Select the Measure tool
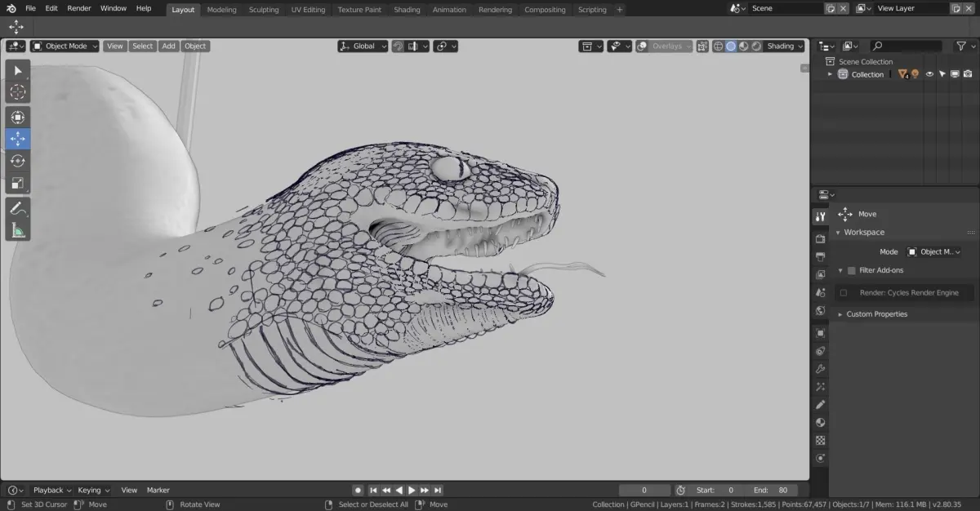The width and height of the screenshot is (980, 511). [17, 230]
